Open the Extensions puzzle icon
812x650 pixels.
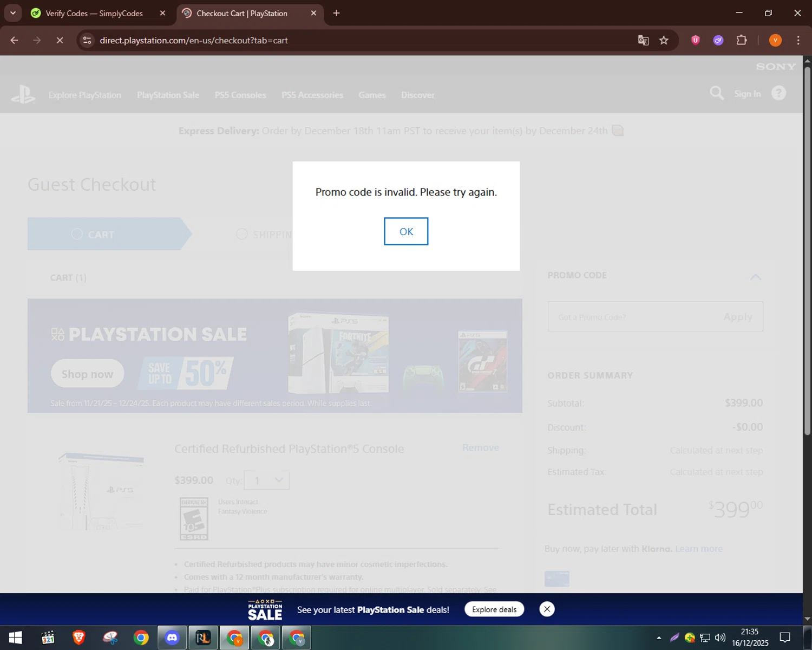click(741, 40)
